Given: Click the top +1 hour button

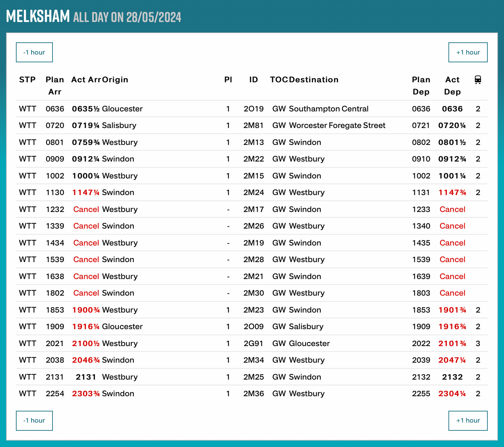Looking at the screenshot, I should [468, 52].
